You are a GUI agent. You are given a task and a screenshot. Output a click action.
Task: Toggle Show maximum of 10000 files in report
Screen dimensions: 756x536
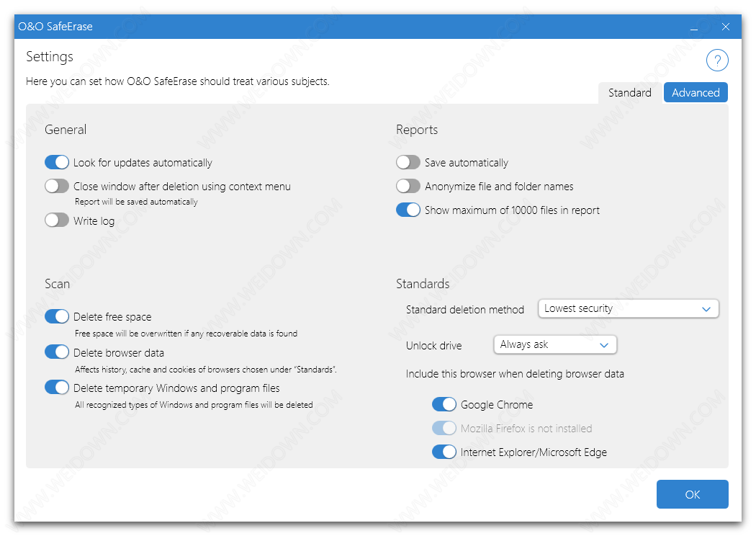pyautogui.click(x=408, y=210)
